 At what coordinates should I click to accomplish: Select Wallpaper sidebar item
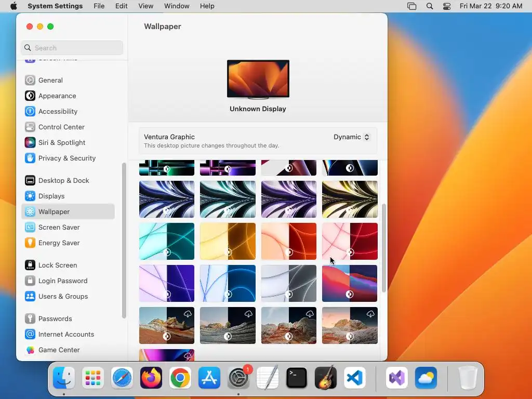[68, 212]
